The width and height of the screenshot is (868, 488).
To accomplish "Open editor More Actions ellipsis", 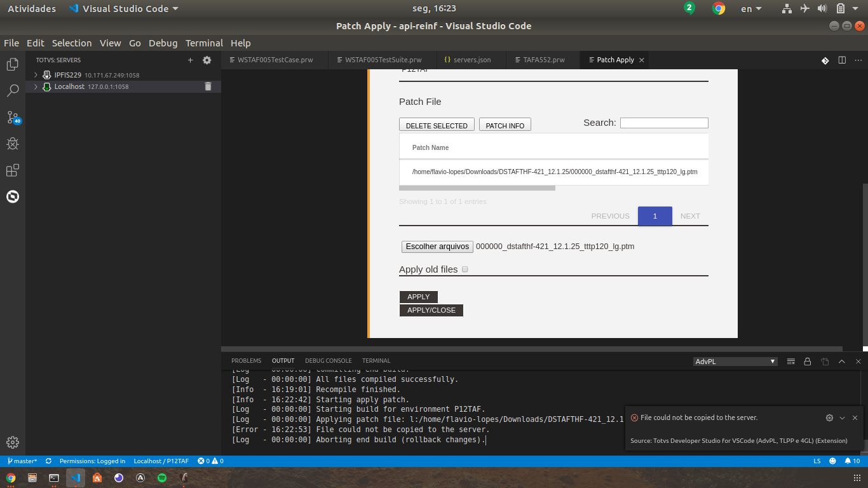I will tap(858, 60).
